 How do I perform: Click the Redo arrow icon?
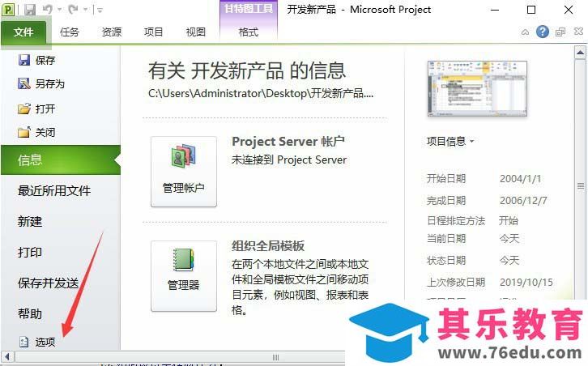point(74,9)
